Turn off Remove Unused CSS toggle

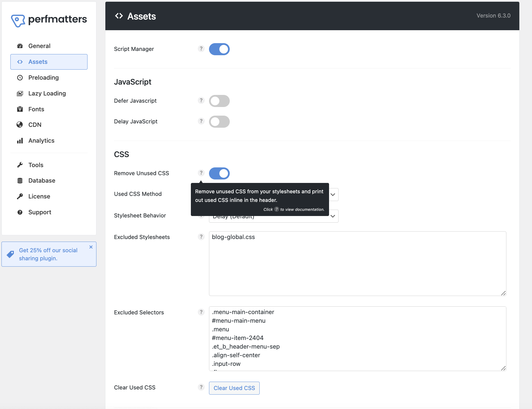point(219,173)
